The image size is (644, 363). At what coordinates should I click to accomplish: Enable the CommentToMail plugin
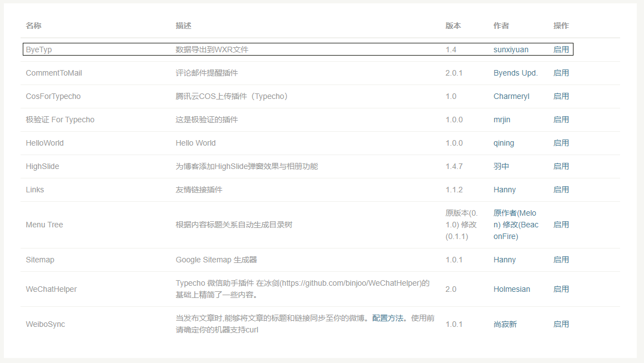tap(561, 73)
